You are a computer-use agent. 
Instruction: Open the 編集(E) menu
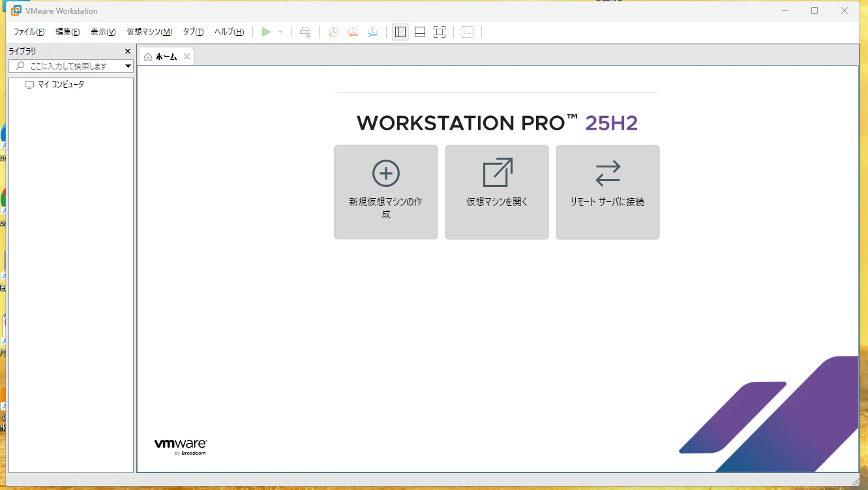(x=68, y=32)
